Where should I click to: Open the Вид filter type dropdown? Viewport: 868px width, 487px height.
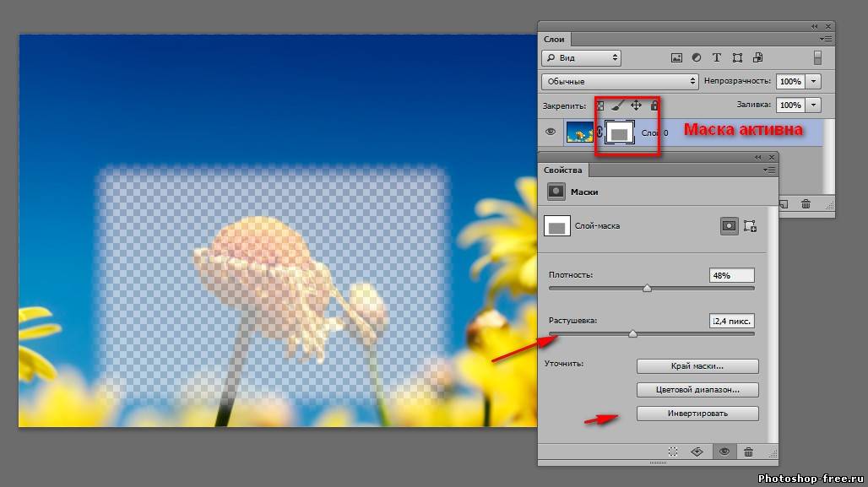tap(581, 58)
